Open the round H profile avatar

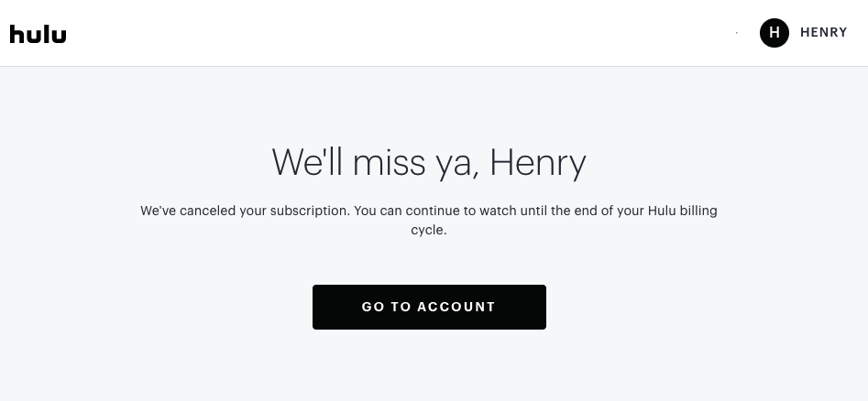pos(774,33)
